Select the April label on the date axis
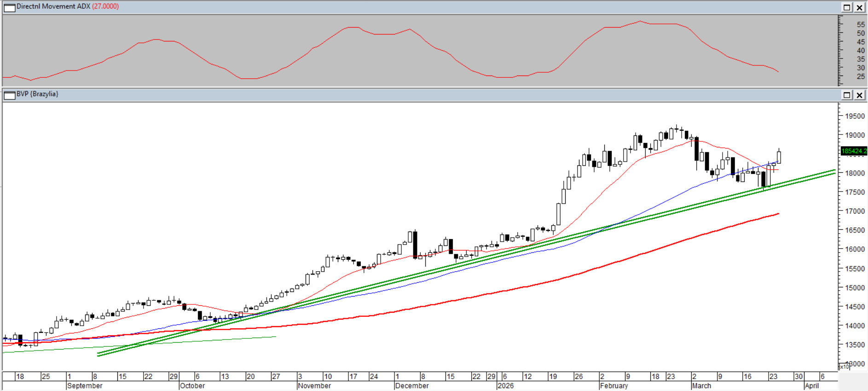 point(812,386)
